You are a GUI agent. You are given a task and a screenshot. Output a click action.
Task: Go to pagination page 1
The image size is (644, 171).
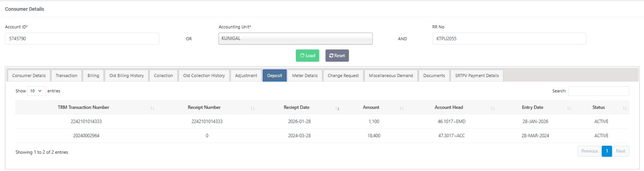tap(607, 151)
